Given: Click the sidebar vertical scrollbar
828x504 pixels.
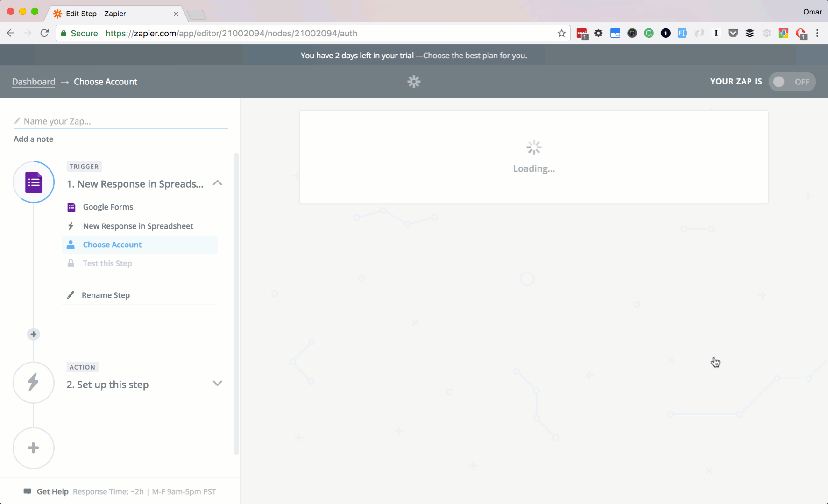Looking at the screenshot, I should coord(236,303).
